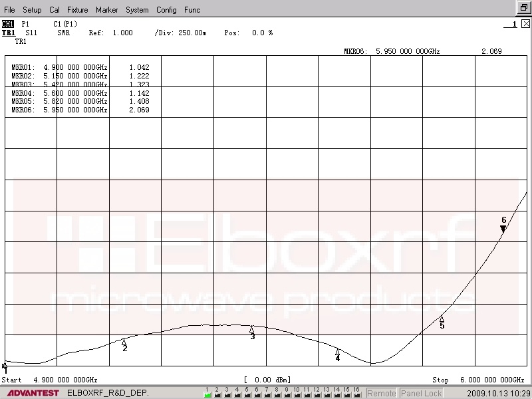Select channel indicator 12 in status bar
This screenshot has height=399, width=532.
tap(317, 393)
